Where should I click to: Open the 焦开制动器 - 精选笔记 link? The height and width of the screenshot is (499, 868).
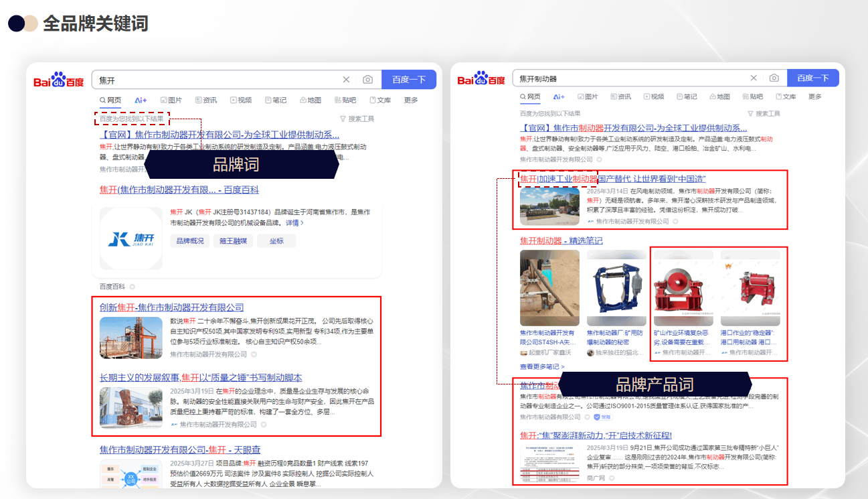click(561, 241)
